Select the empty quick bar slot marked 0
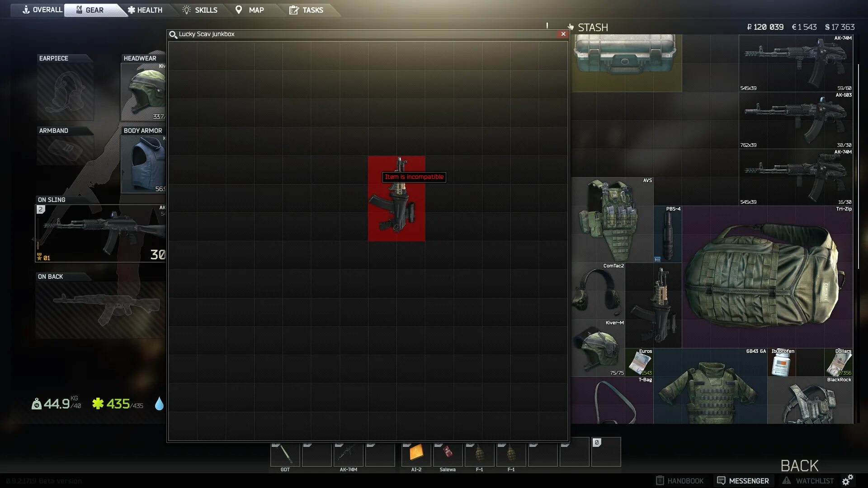The height and width of the screenshot is (488, 868). 606,452
